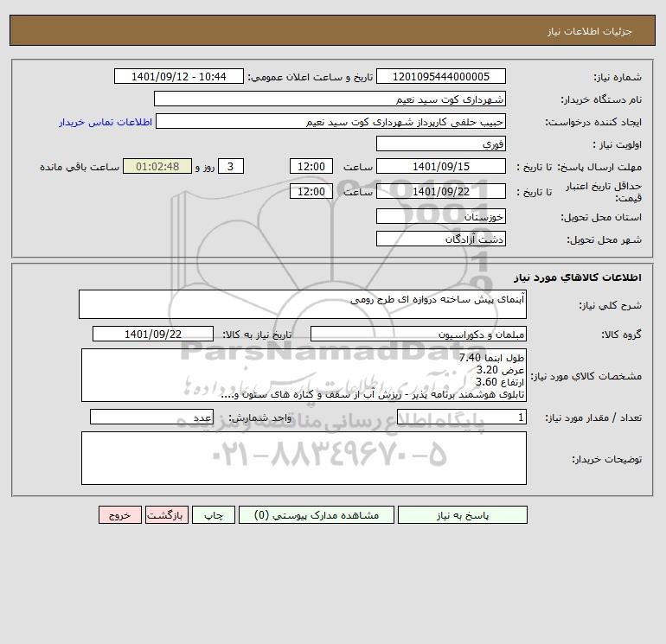Click the label تعداد / مقدار مورد نیاز:
Viewport: 666px width, 644px height.
click(x=593, y=418)
